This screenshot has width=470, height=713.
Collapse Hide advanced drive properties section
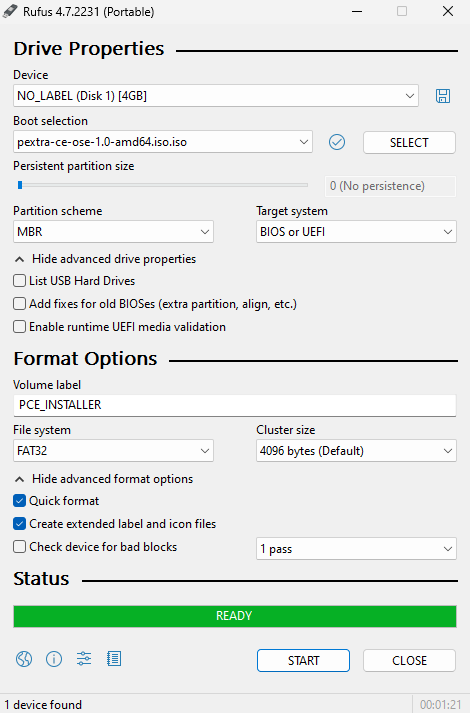point(105,259)
